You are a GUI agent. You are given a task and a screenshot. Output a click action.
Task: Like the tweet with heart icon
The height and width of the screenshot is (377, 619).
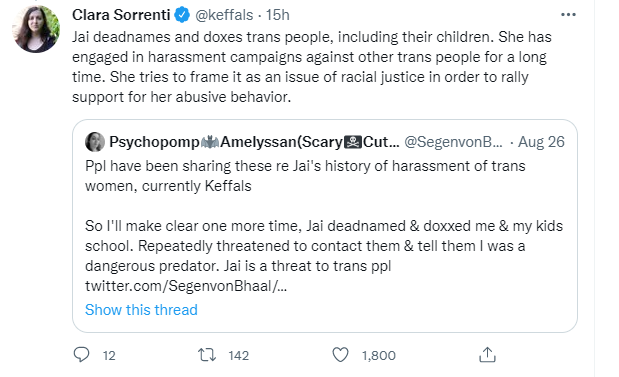pyautogui.click(x=340, y=355)
